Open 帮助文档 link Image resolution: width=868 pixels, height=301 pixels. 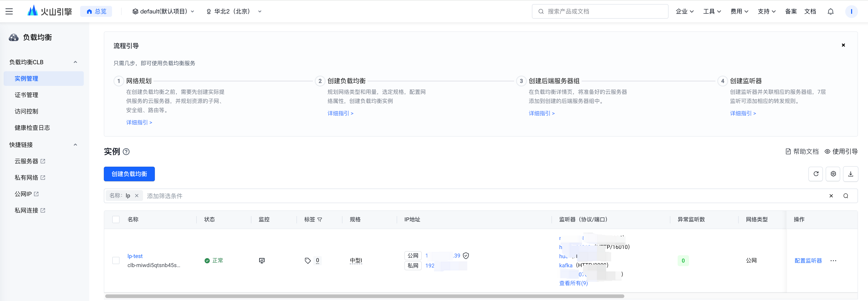(802, 152)
